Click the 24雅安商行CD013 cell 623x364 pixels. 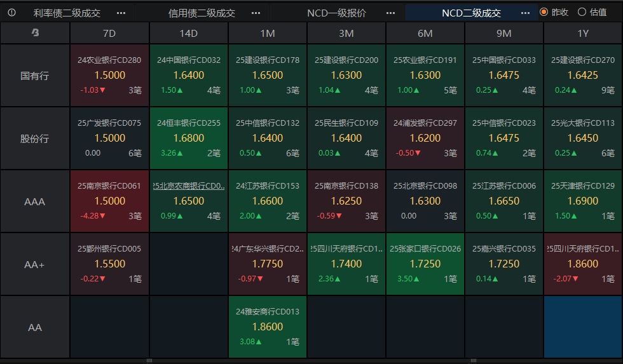coord(268,327)
